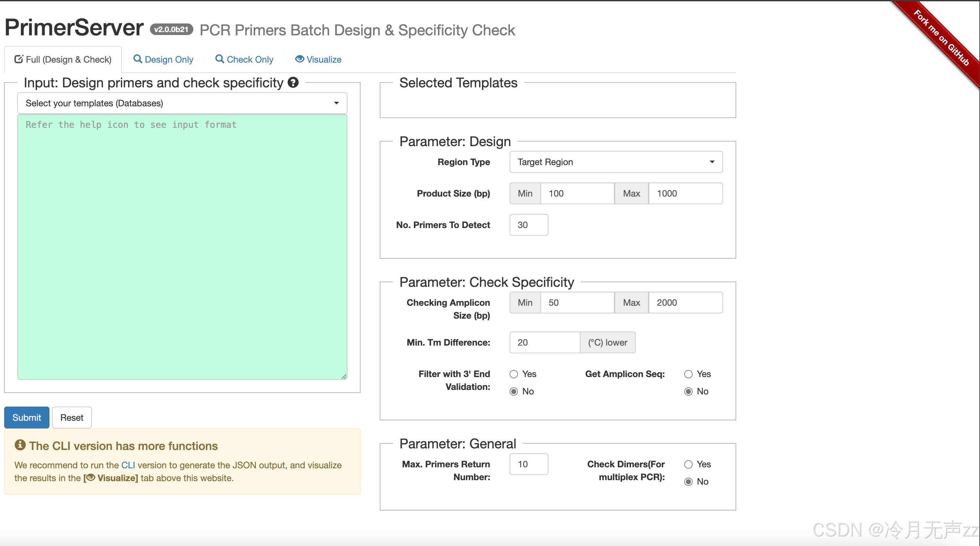Switch to the Check Only tab
This screenshot has height=546, width=980.
coord(244,59)
